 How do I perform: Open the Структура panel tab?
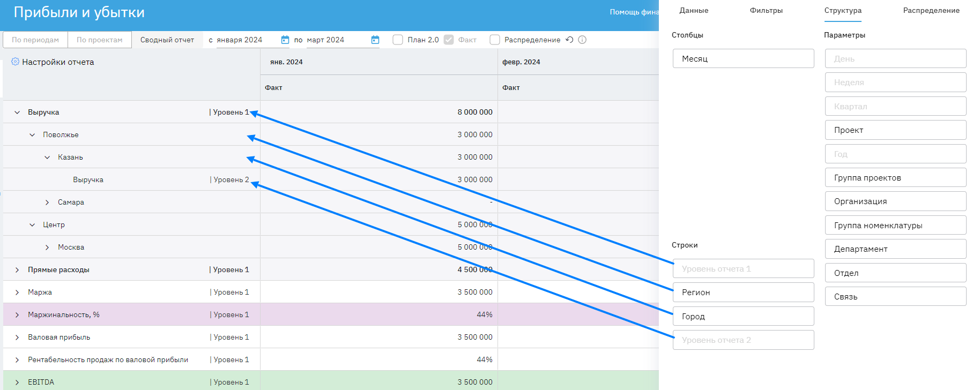click(843, 10)
